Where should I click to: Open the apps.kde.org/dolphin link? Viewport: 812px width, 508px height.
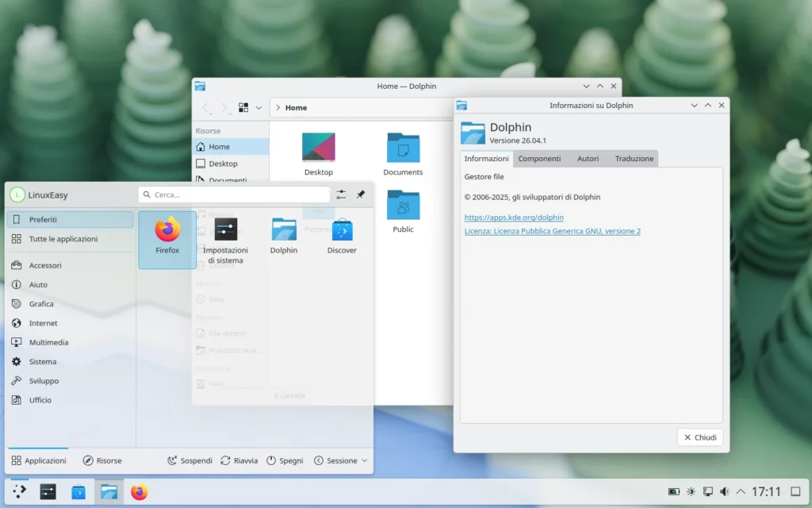(x=514, y=217)
